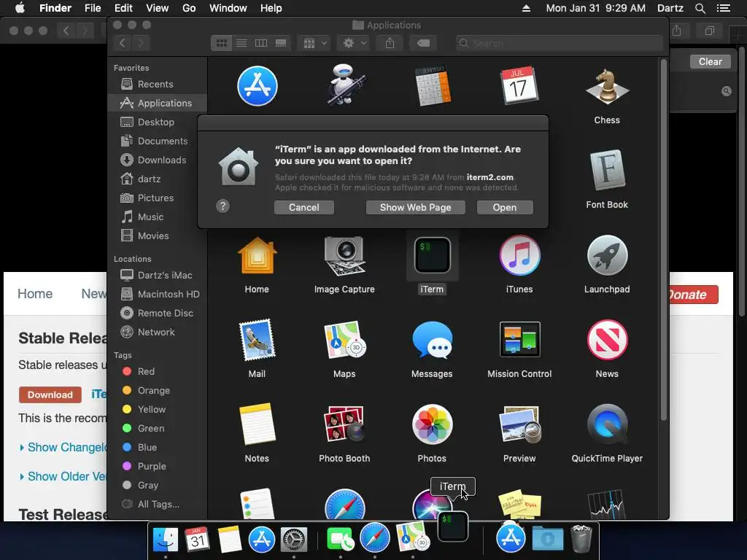Switch Finder to column view
Viewport: 747px width, 560px height.
[x=261, y=43]
